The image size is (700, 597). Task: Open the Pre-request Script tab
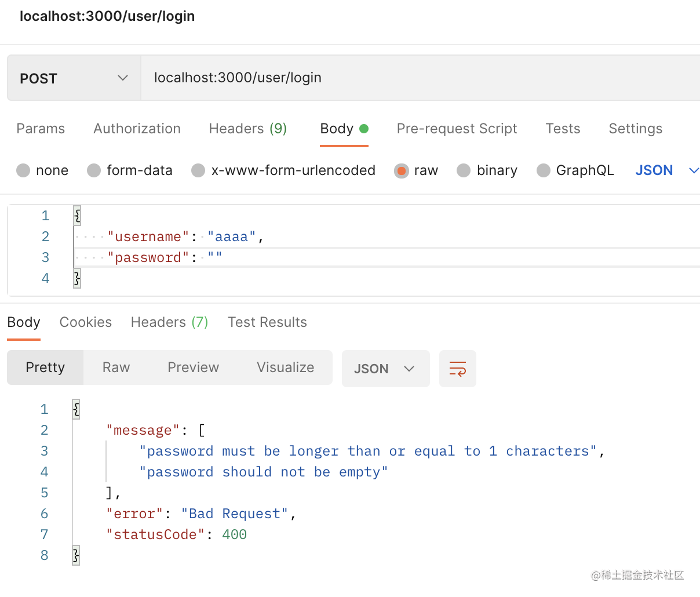457,129
